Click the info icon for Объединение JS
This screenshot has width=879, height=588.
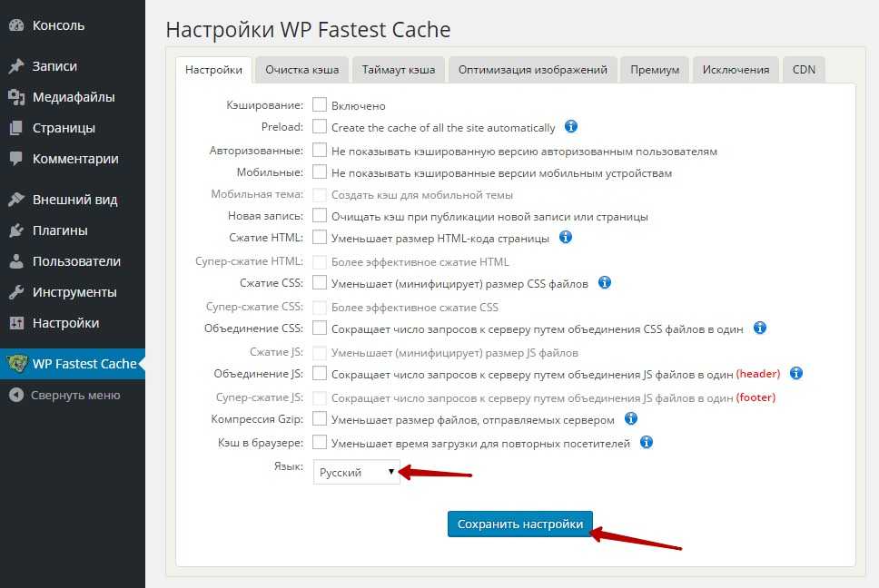pos(796,374)
